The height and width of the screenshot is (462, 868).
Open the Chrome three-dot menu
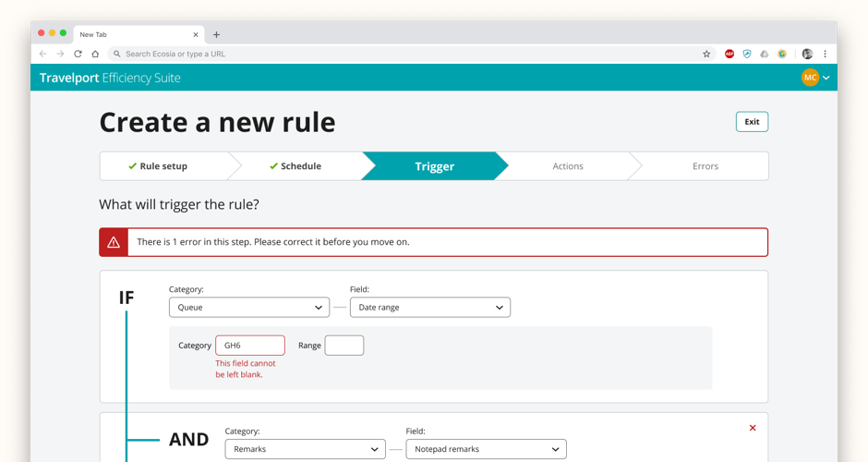coord(826,55)
